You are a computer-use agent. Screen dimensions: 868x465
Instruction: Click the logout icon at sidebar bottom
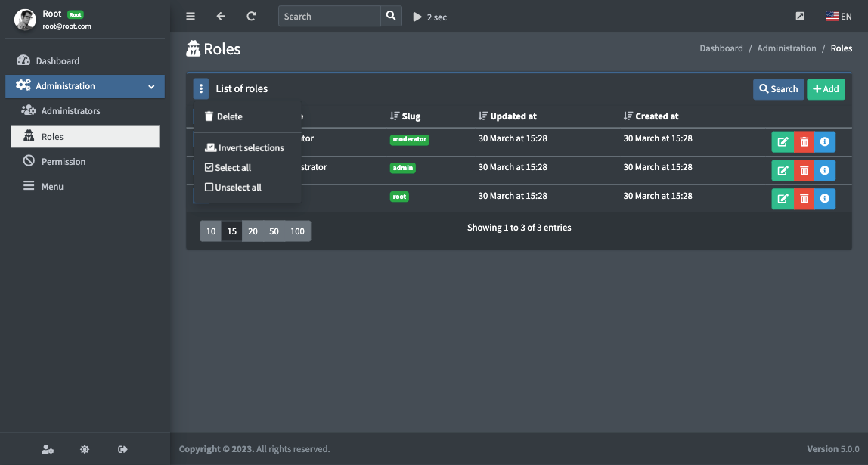tap(122, 449)
